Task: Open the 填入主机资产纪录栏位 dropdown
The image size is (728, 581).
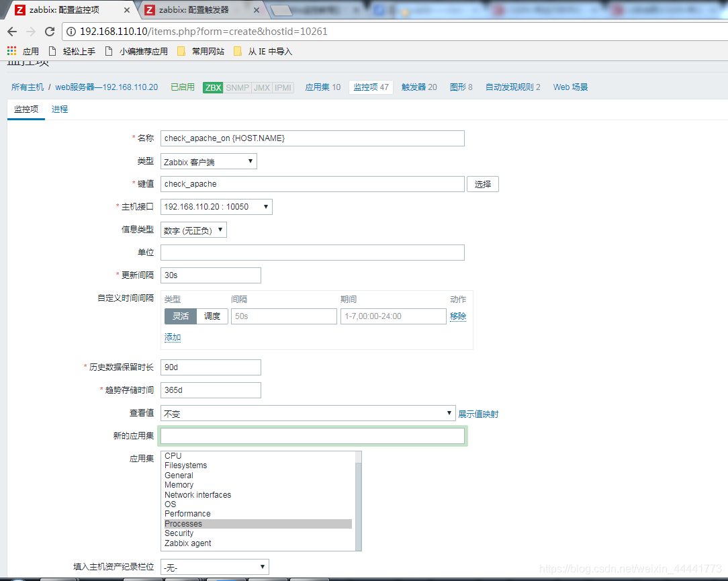Action: [x=214, y=567]
